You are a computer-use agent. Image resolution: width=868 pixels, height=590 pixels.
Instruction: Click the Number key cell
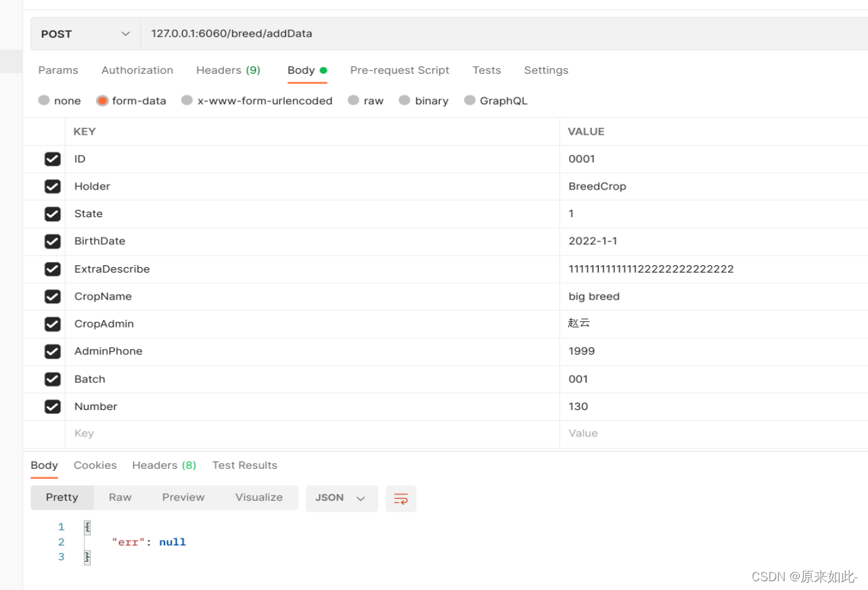click(x=312, y=407)
